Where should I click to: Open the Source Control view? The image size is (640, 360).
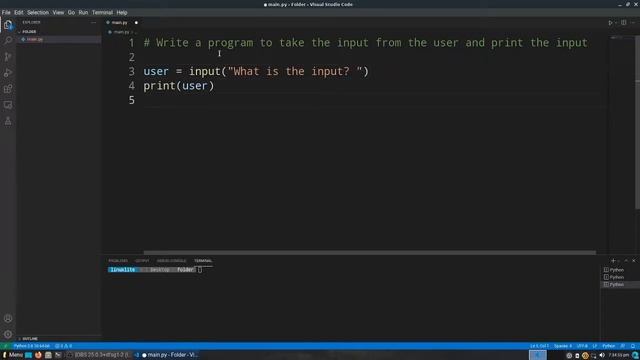[x=8, y=57]
